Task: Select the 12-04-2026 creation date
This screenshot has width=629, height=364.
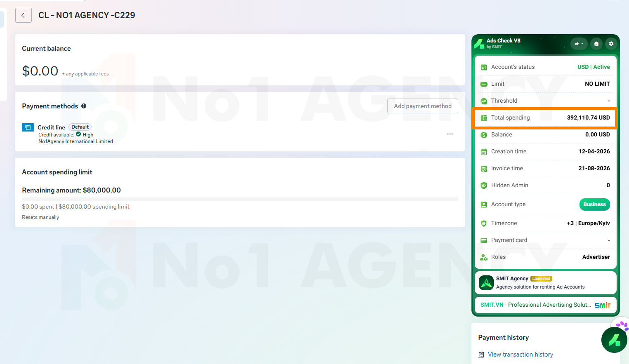Action: [594, 151]
